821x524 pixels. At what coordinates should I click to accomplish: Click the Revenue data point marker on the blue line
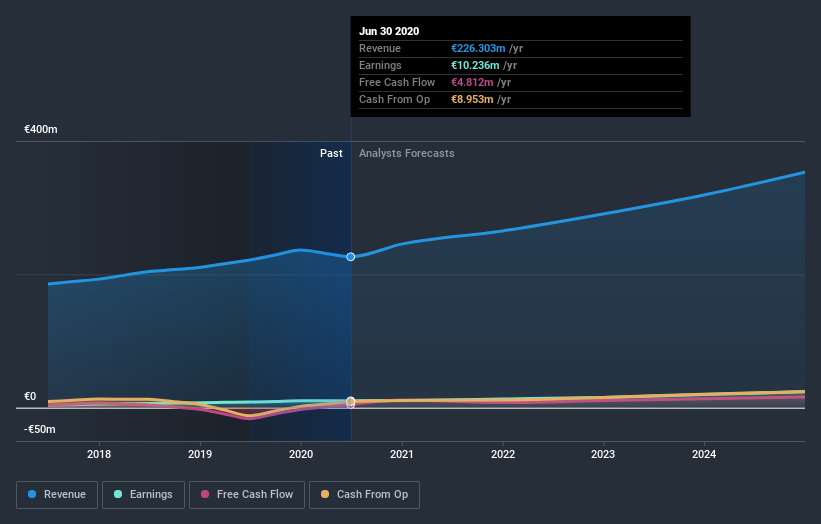351,257
